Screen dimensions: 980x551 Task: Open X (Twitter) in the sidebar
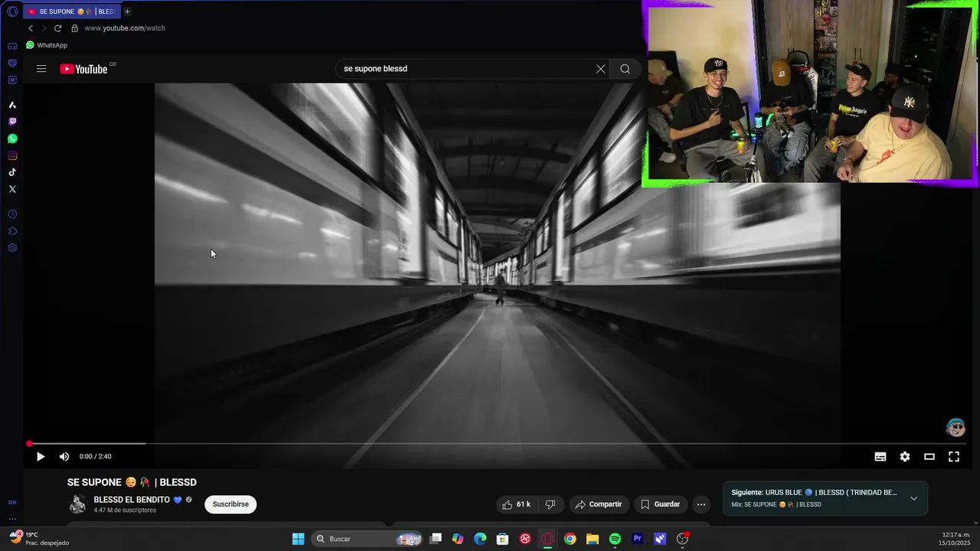12,189
